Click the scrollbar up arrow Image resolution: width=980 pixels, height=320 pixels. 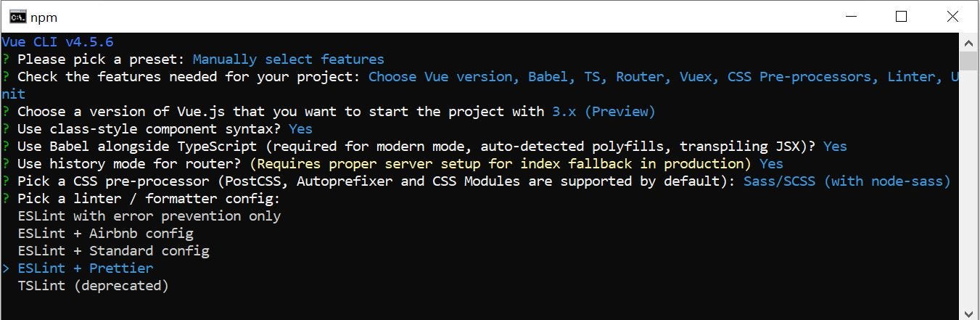click(968, 41)
